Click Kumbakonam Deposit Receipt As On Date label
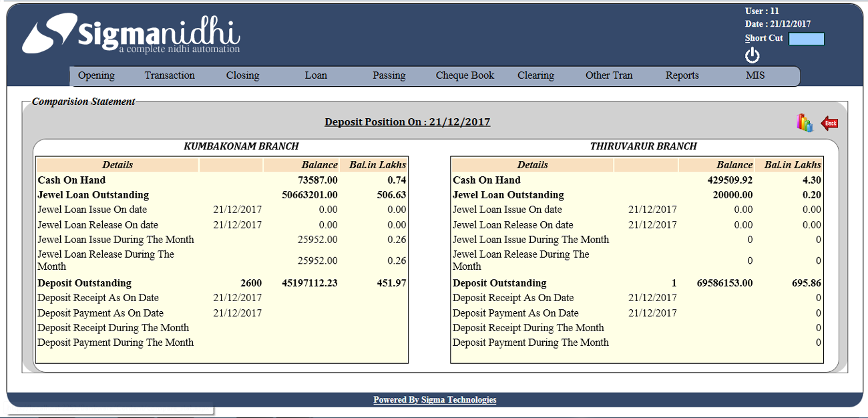Image resolution: width=868 pixels, height=418 pixels. point(98,298)
